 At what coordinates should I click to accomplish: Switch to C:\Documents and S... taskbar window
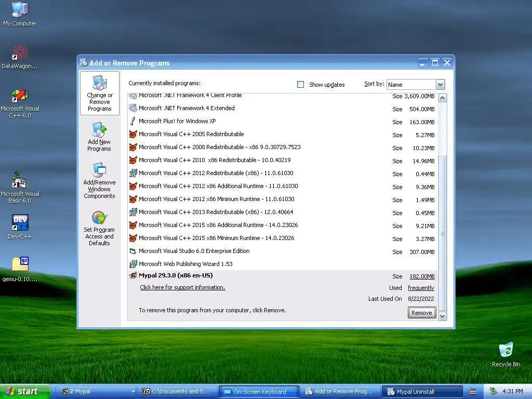(178, 392)
